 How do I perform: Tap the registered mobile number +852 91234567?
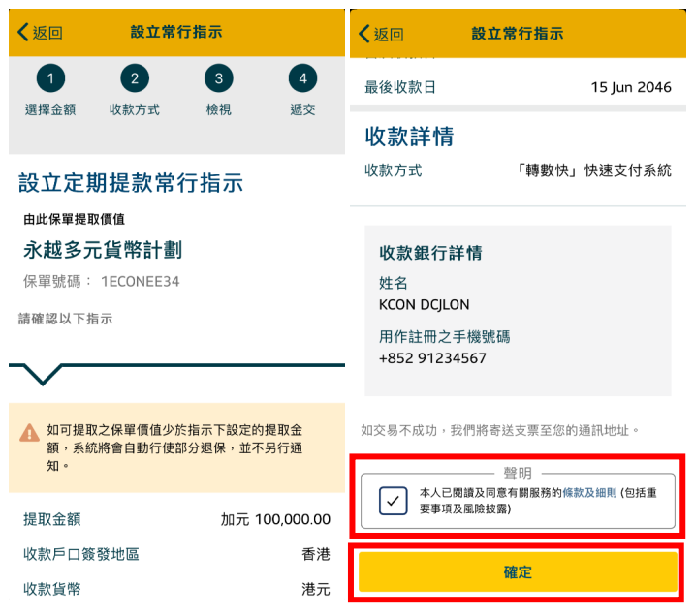point(432,358)
